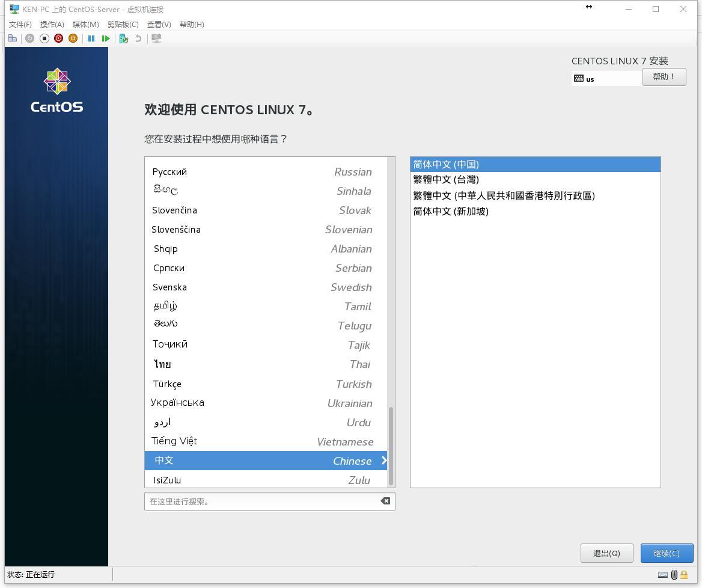Select the Sinhala language row
Image resolution: width=702 pixels, height=588 pixels.
click(x=266, y=191)
